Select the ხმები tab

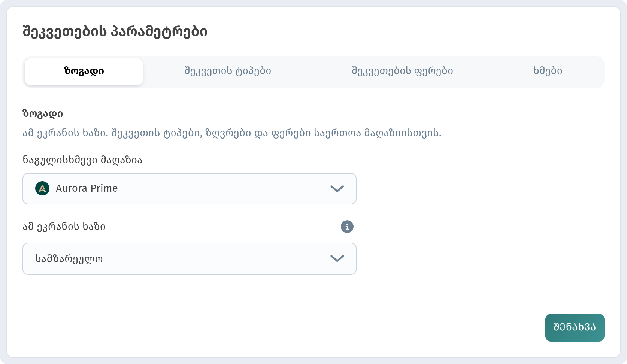[x=548, y=72]
